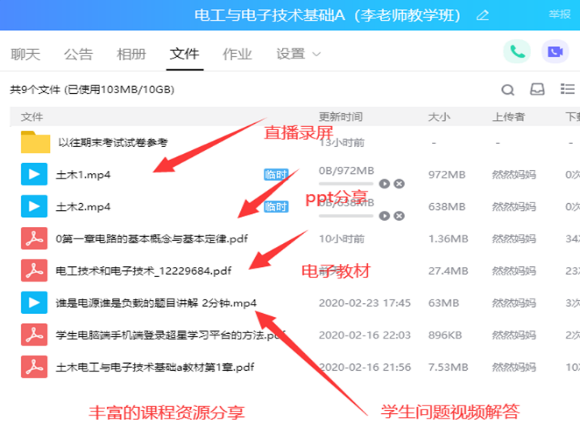Switch to the 作业 tab

(x=237, y=54)
